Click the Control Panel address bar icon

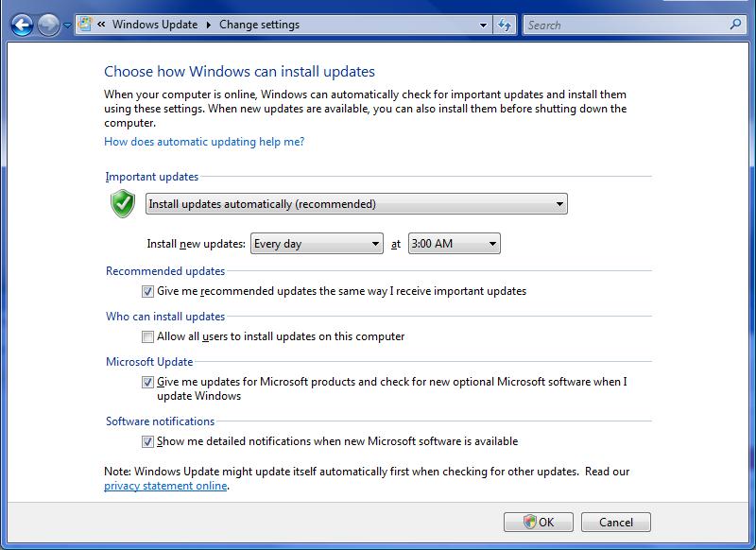85,25
